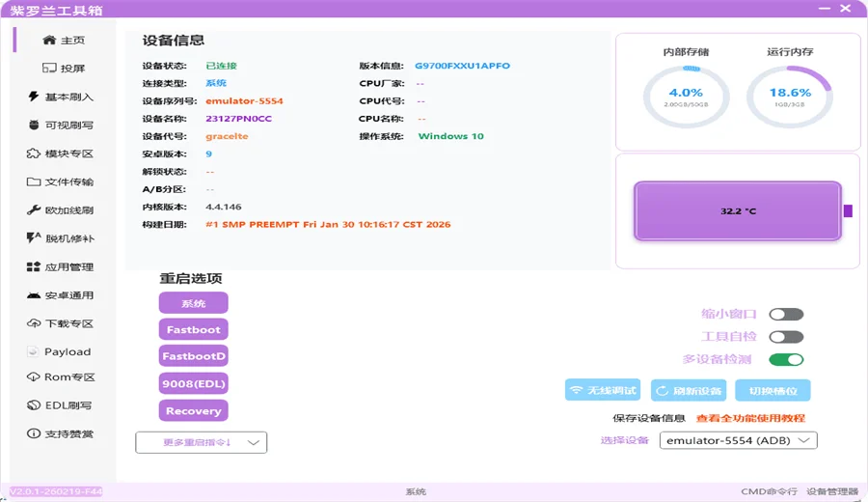Open CMD命令行 in status bar
Viewport: 868px width, 502px height.
[x=769, y=491]
